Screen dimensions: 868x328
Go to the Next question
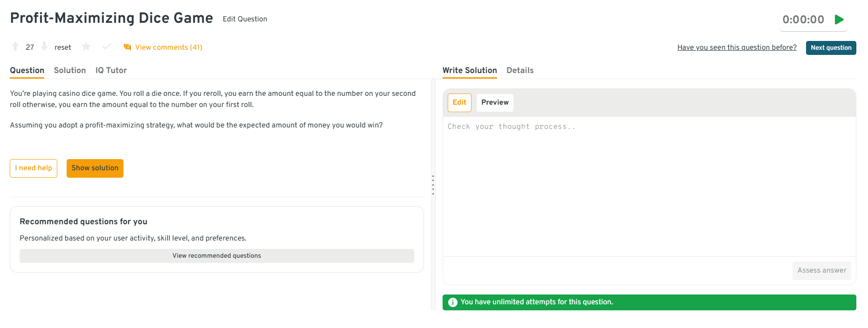[x=831, y=48]
